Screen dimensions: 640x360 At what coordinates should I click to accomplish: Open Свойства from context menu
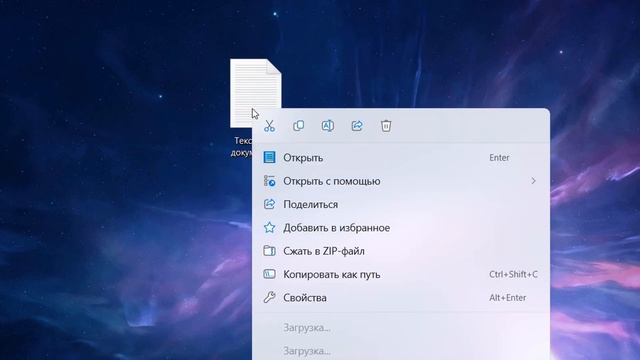[401, 298]
